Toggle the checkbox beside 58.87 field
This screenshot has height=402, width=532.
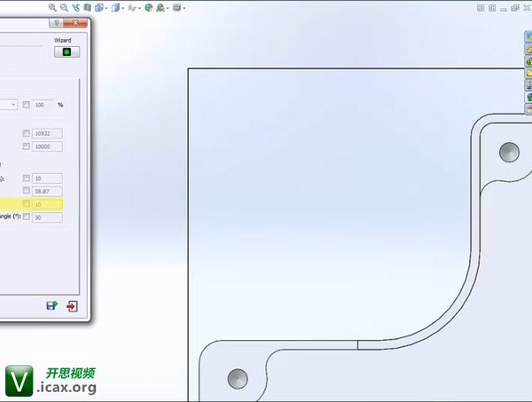point(26,190)
